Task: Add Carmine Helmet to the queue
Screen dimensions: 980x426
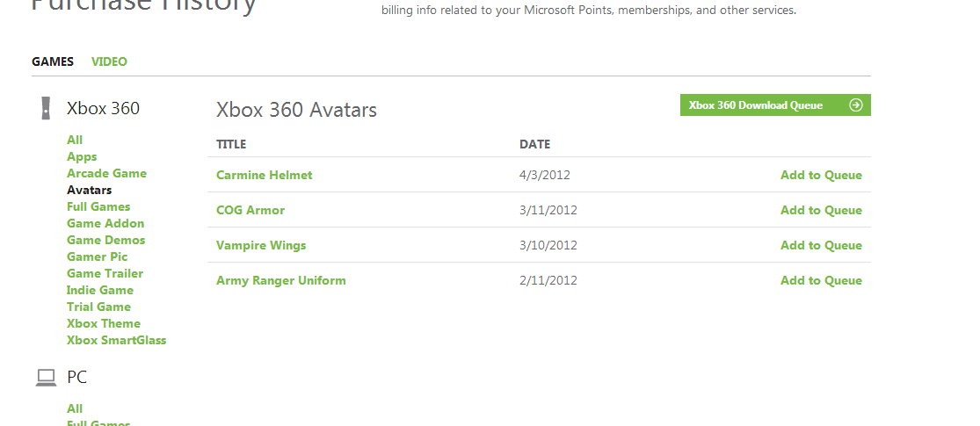Action: [x=821, y=175]
